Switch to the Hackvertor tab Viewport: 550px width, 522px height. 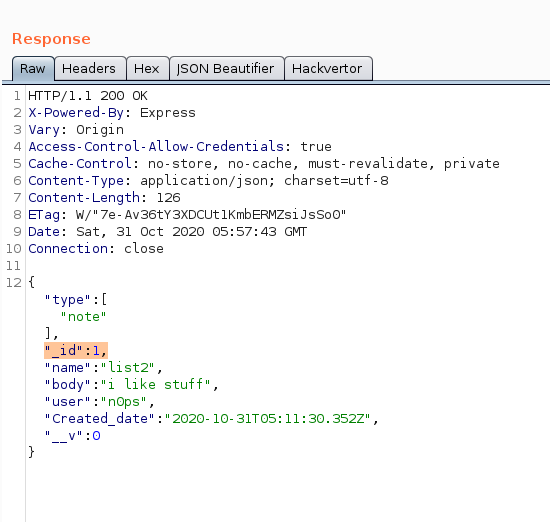tap(328, 68)
